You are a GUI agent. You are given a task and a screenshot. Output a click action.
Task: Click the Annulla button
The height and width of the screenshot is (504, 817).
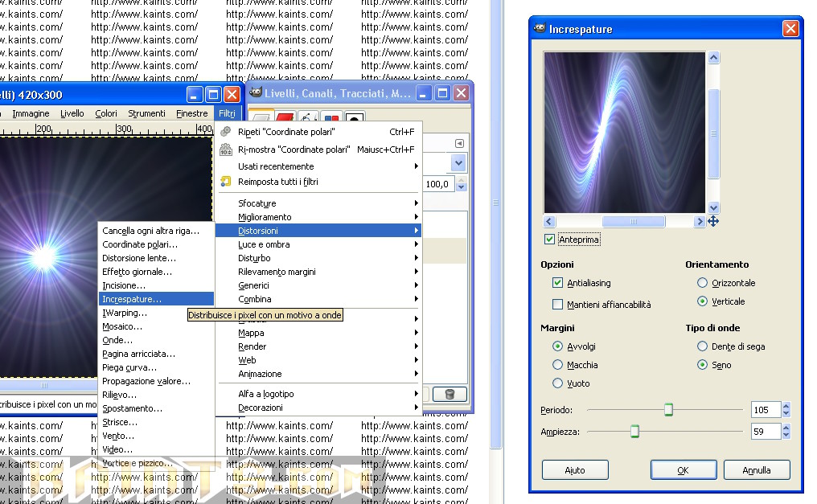[x=757, y=470]
